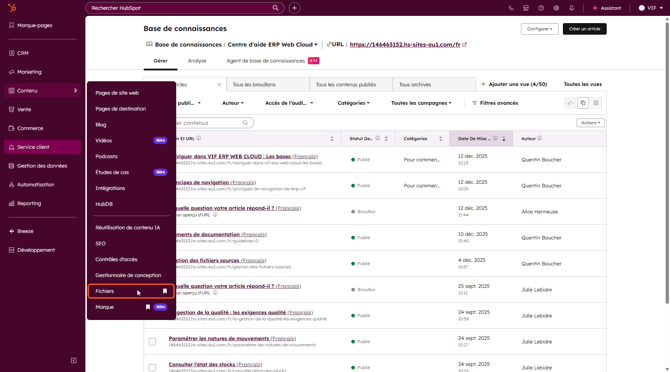Open Tous les contenus publiés view tab
The image size is (670, 372).
(351, 85)
